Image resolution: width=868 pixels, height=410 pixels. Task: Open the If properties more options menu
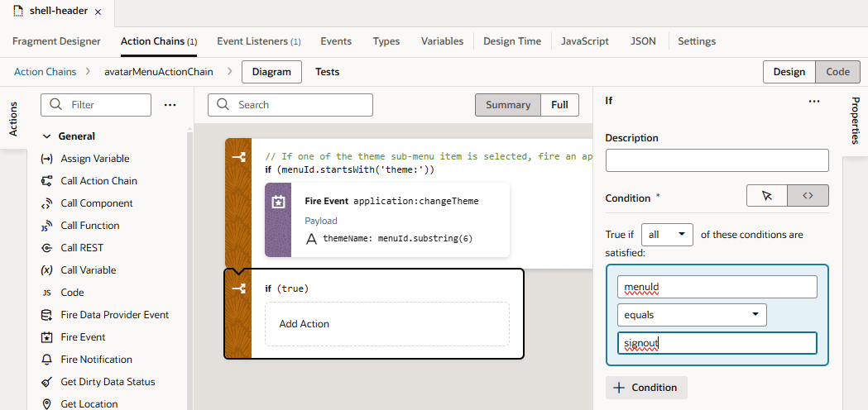[813, 101]
